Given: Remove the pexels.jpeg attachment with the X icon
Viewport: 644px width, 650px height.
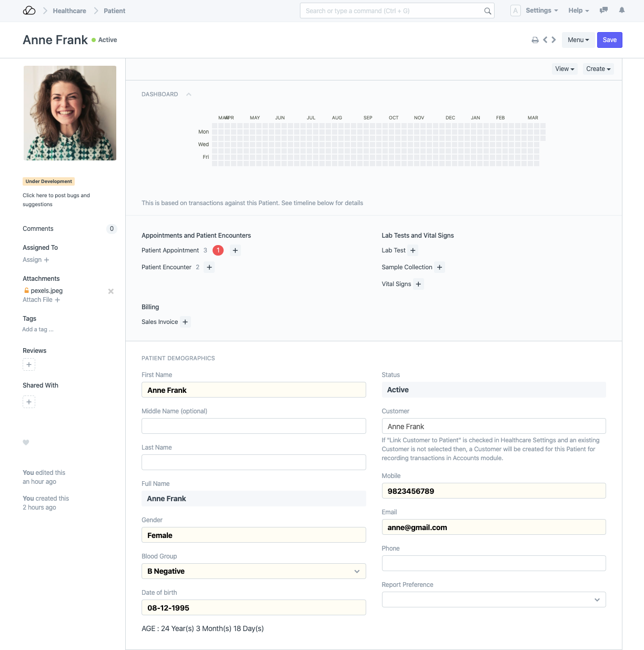Looking at the screenshot, I should [x=111, y=291].
